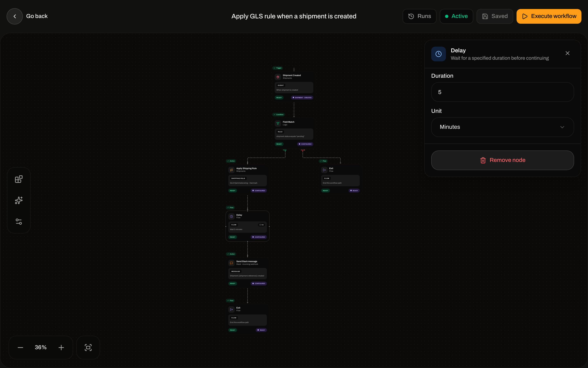
Task: Click the 36% zoom level indicator
Action: 41,347
